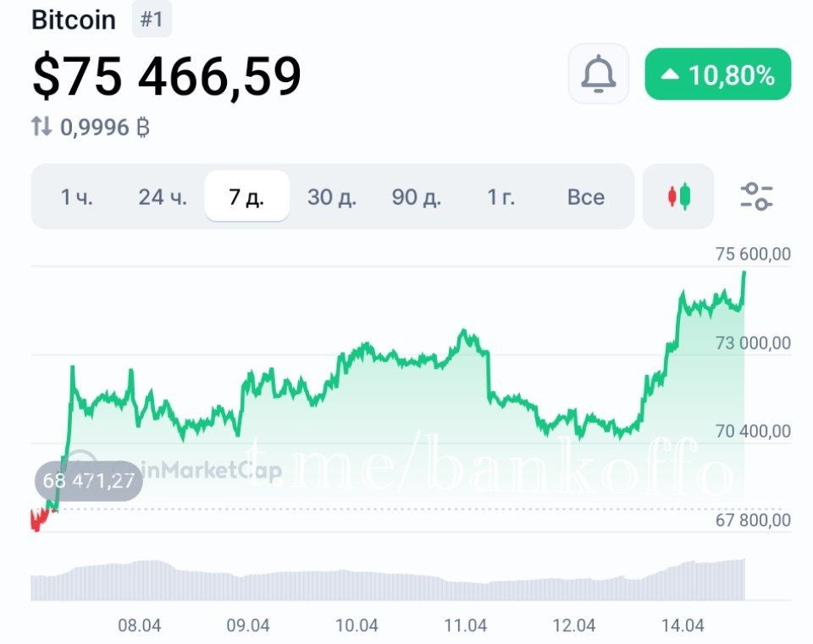Viewport: 813px width, 644px height.
Task: Tap the #1 rank badge
Action: click(x=152, y=20)
